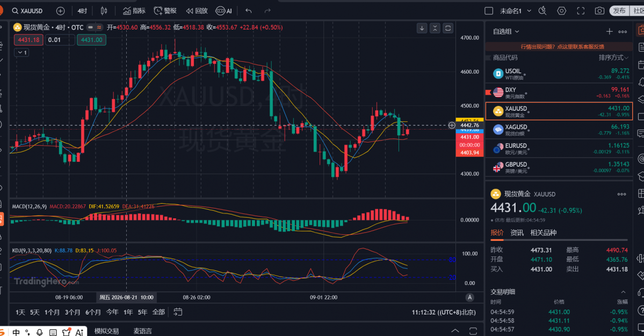Collapse the main chart pane
The image size is (644, 336).
tap(435, 28)
